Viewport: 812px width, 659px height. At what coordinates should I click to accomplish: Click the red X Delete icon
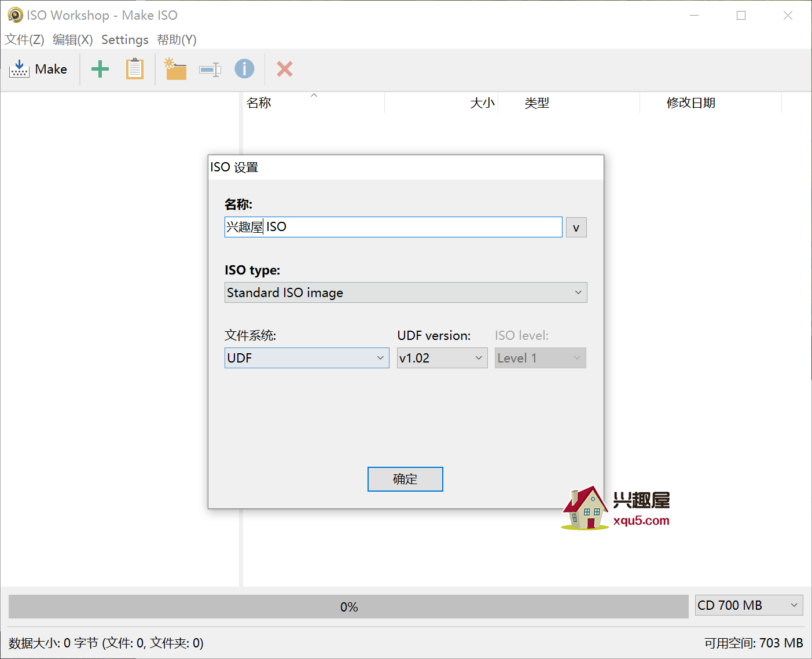click(284, 69)
